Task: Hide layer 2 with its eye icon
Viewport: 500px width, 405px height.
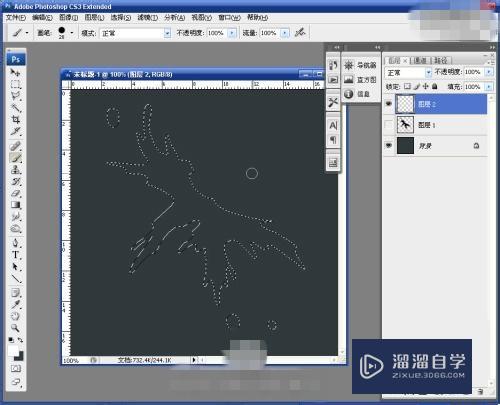Action: click(x=389, y=104)
